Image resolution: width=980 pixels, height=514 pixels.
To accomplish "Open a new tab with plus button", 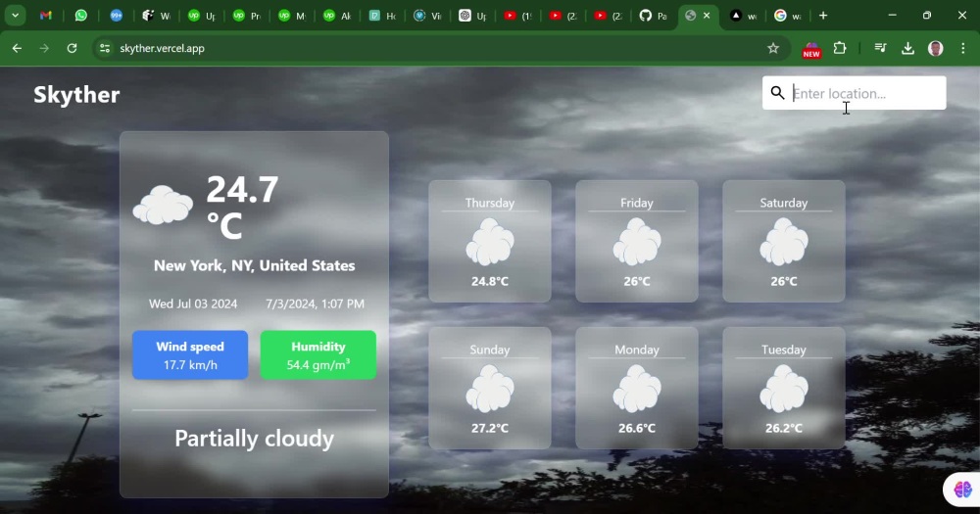I will coord(823,16).
